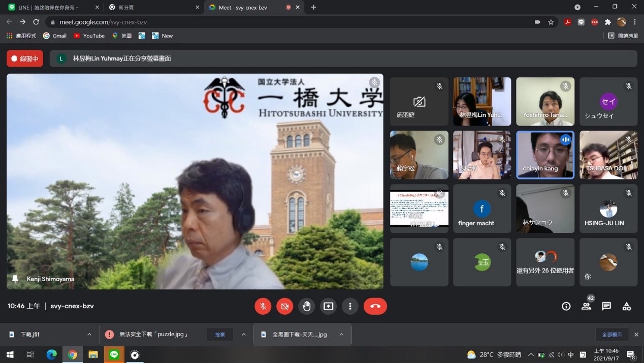
Task: Reload the Meet page
Action: [36, 22]
